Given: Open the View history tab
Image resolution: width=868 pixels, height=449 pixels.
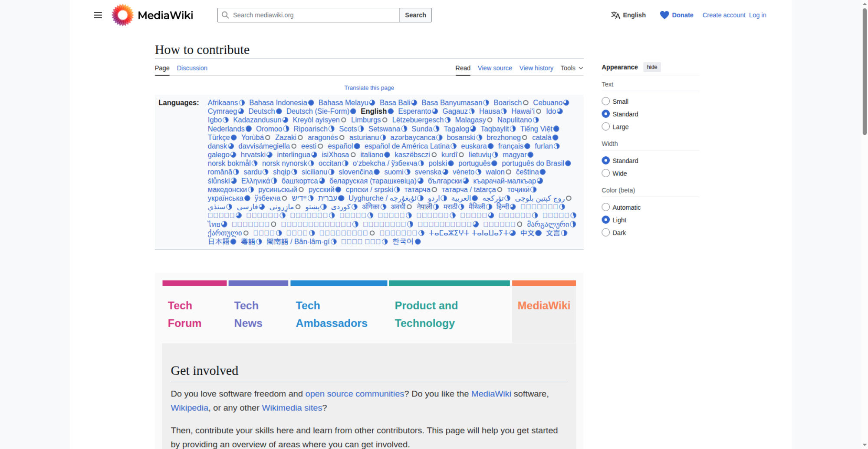Looking at the screenshot, I should point(536,68).
